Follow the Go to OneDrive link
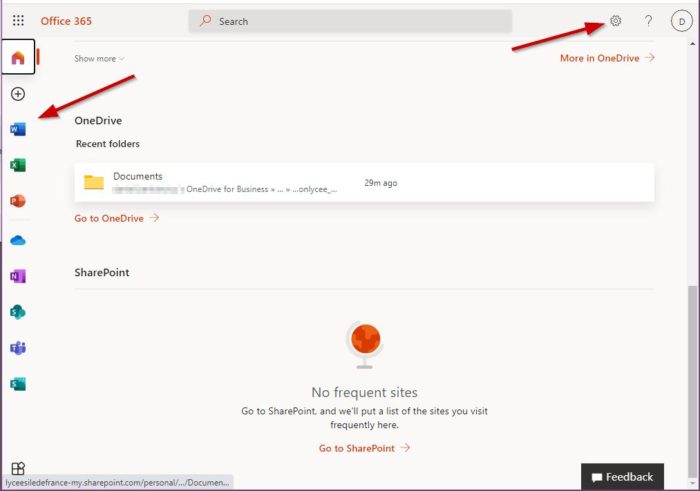 (x=117, y=218)
